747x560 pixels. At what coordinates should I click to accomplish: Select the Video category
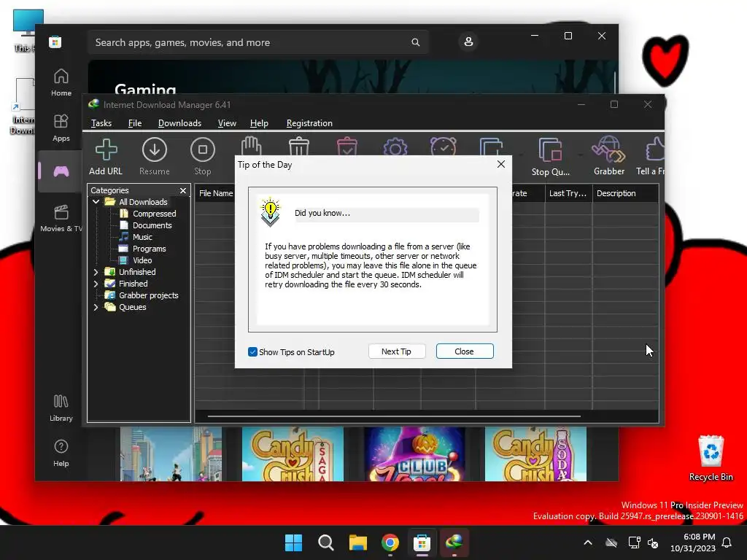tap(142, 260)
